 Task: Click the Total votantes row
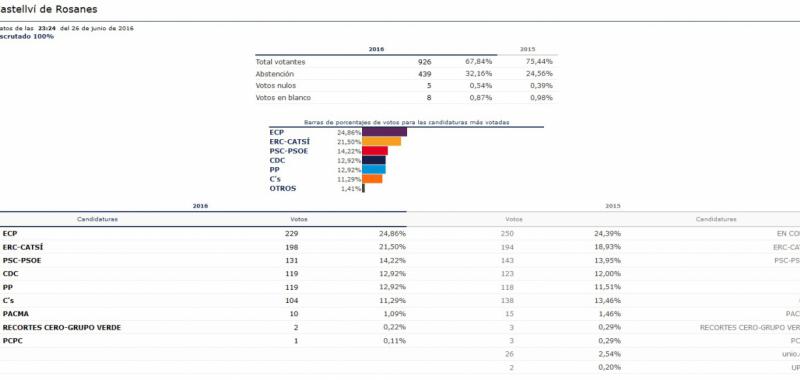[x=406, y=62]
